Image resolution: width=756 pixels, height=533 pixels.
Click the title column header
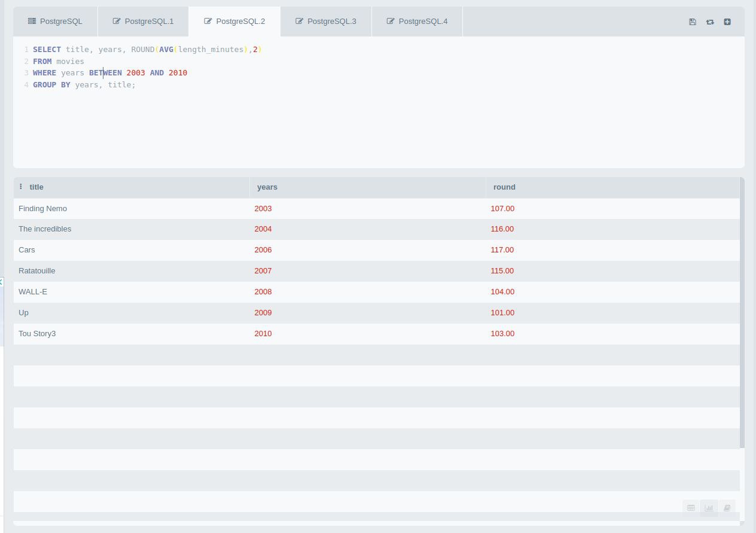(36, 187)
